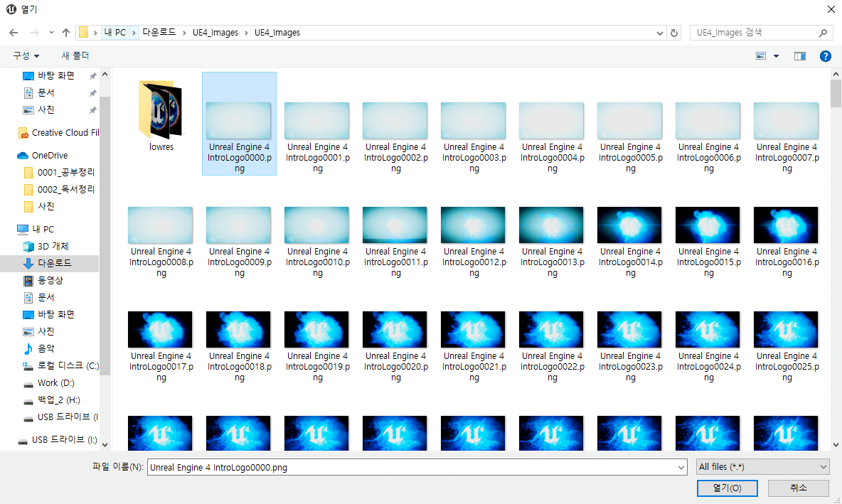The width and height of the screenshot is (842, 504).
Task: Select IntroLogo0016.png thumbnail
Action: [786, 225]
